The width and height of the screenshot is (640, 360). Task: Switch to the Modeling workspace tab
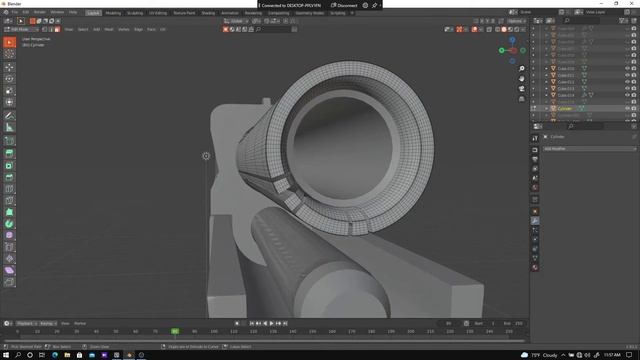[x=113, y=13]
